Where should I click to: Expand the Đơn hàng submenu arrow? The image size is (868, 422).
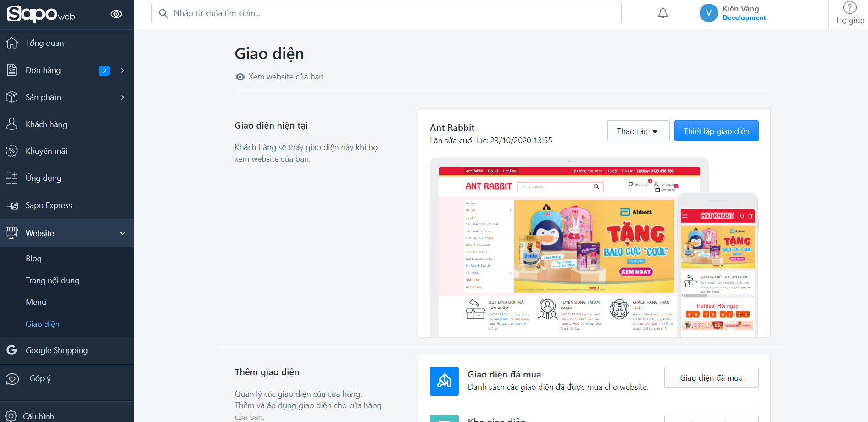(x=122, y=70)
